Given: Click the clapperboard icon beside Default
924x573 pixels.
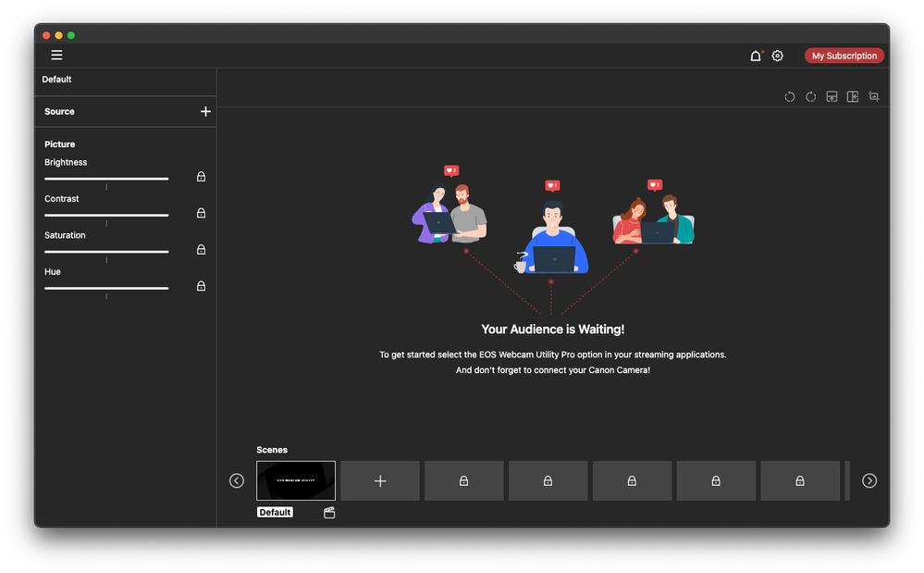Looking at the screenshot, I should pos(329,513).
